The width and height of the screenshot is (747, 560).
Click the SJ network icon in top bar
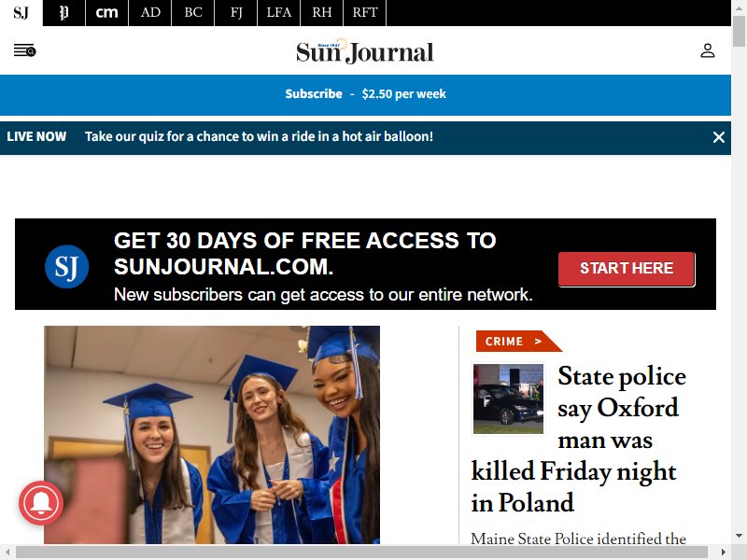point(21,13)
